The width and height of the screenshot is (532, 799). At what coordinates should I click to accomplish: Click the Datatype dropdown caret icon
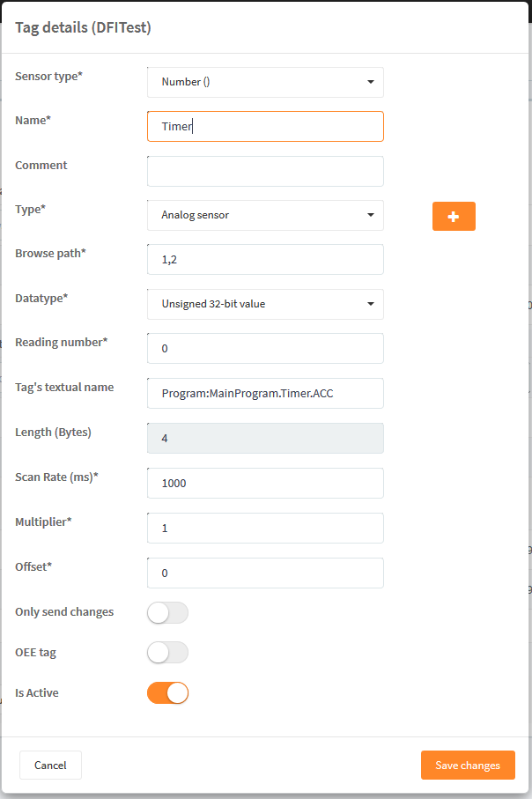click(371, 304)
